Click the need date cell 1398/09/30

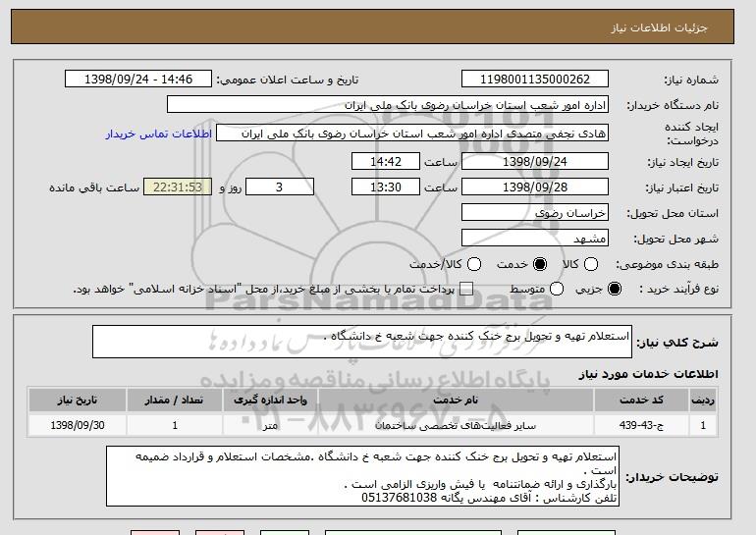coord(78,425)
